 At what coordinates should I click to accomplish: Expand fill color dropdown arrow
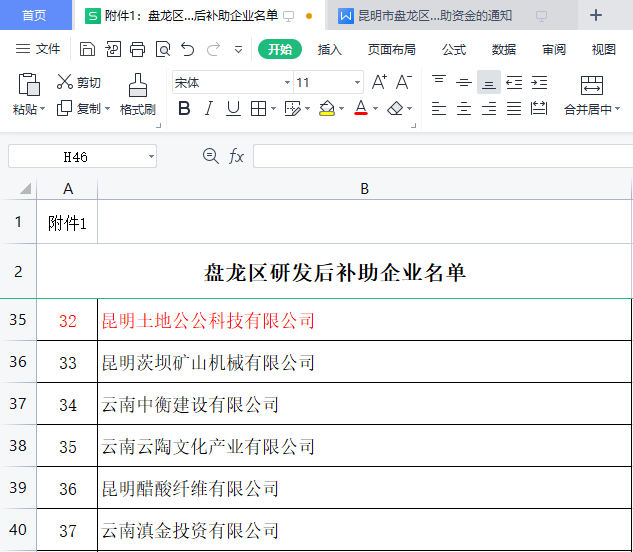(342, 109)
